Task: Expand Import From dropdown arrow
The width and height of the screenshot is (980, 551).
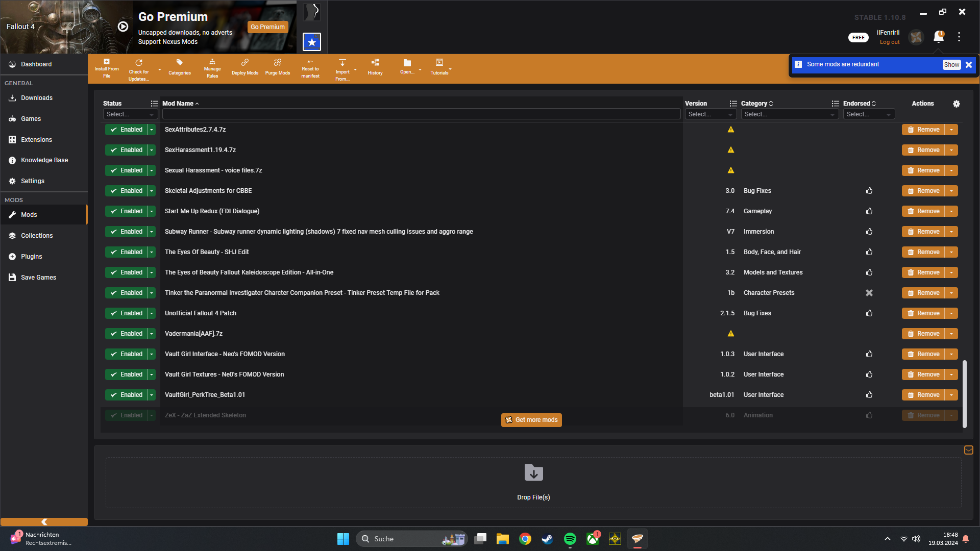Action: point(355,69)
